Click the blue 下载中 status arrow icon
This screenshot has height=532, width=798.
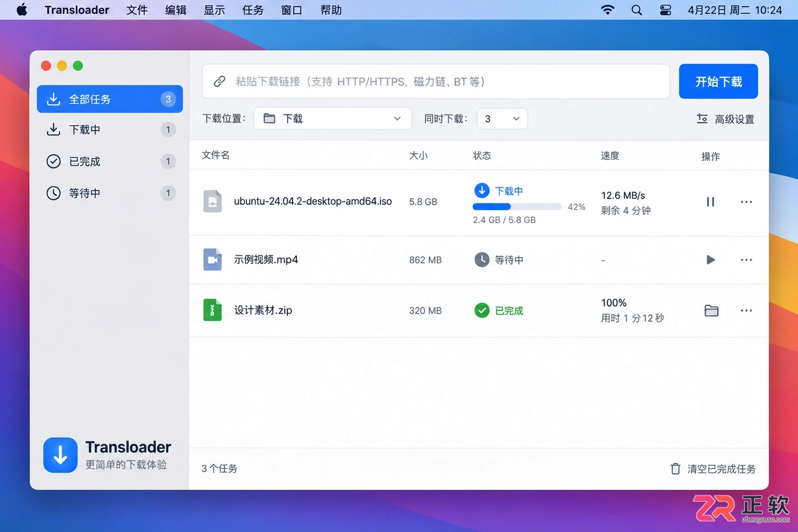pos(482,191)
